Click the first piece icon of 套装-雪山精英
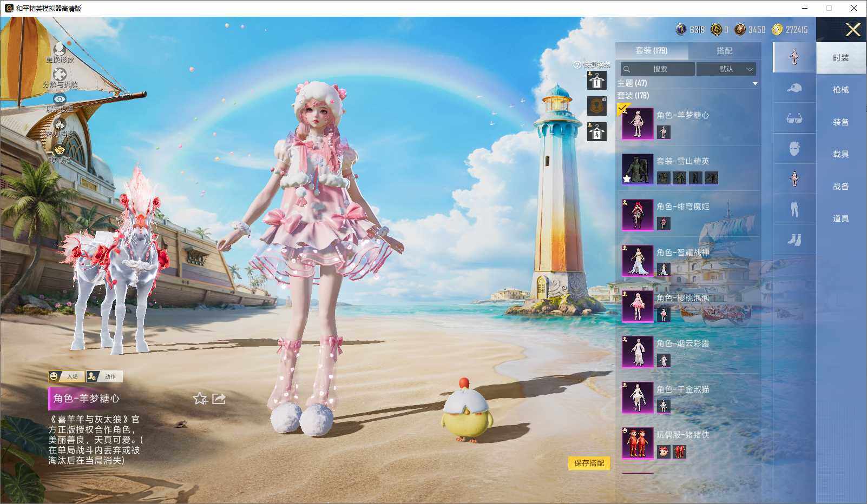 [664, 178]
